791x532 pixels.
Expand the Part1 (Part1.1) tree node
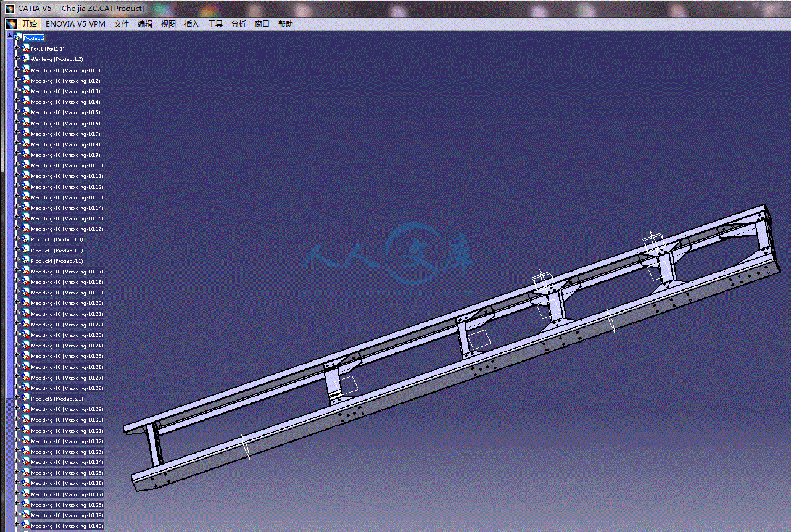coord(18,48)
